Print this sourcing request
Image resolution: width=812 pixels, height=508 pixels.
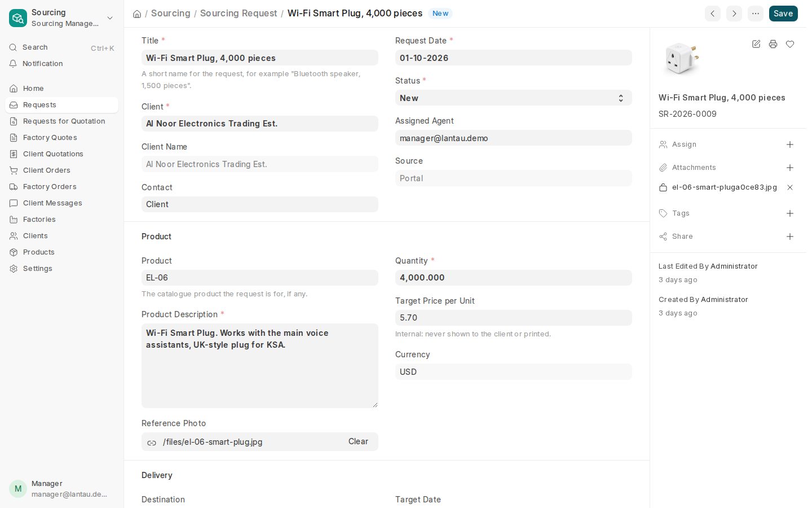click(x=773, y=44)
